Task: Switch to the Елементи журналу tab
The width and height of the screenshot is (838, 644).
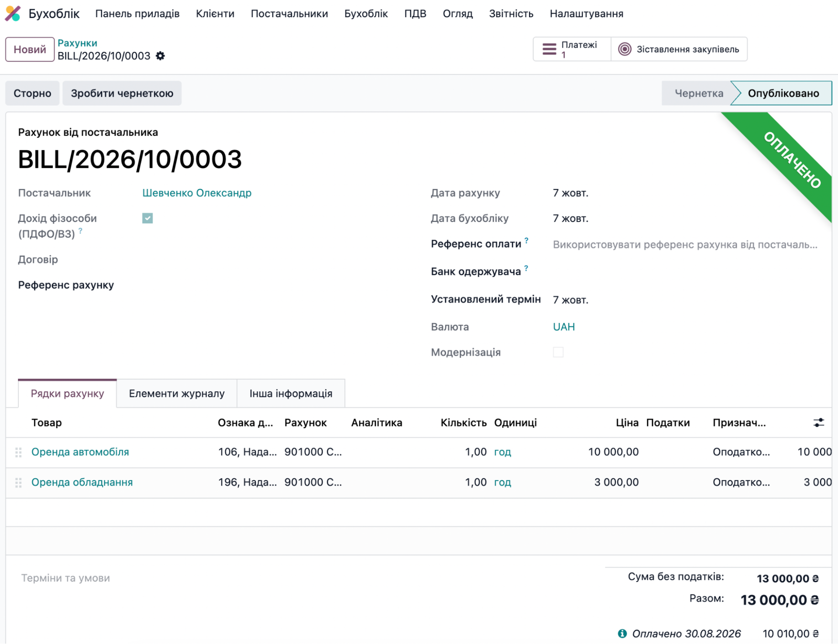Action: click(x=177, y=394)
